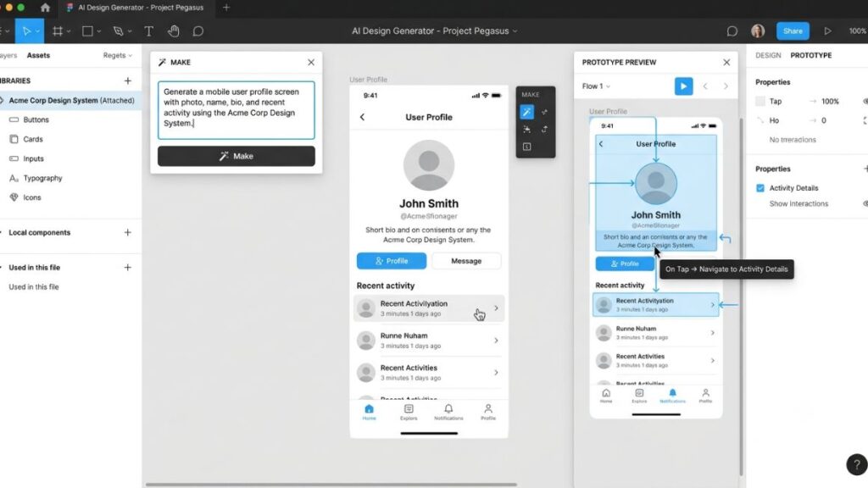Toggle visibility eye next to Show interactions
Screen dimensions: 868x488
pos(865,203)
